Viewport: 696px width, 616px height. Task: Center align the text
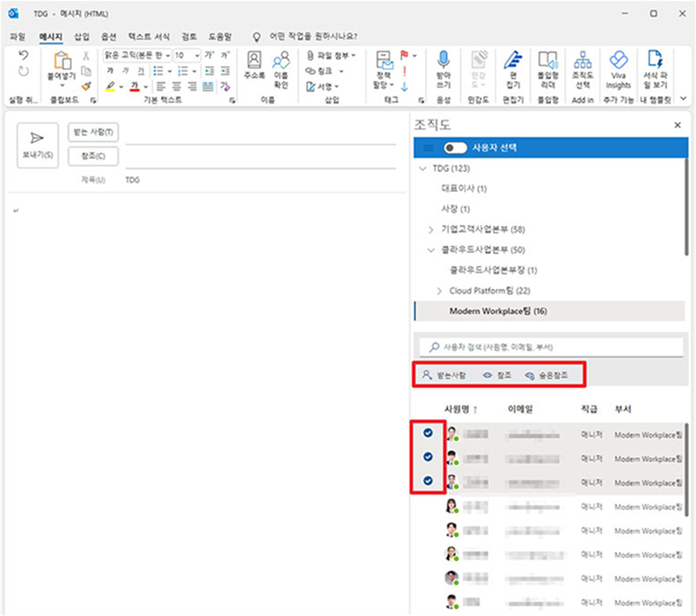click(x=176, y=86)
